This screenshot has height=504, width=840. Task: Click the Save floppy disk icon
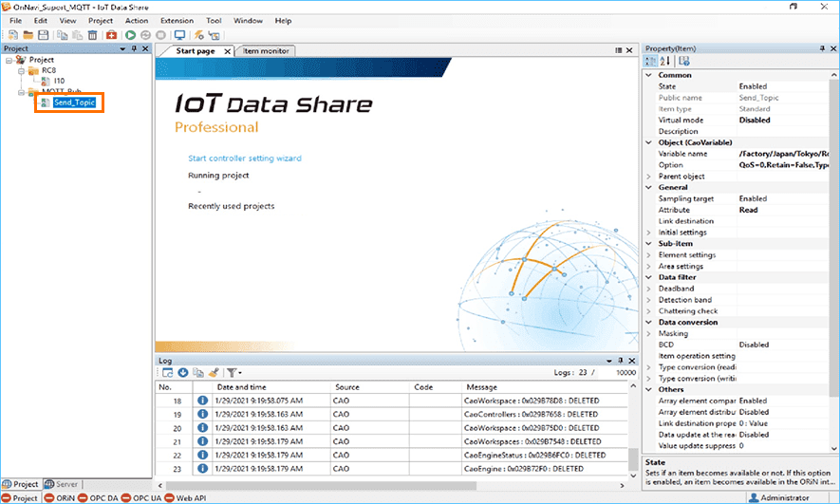coord(43,35)
